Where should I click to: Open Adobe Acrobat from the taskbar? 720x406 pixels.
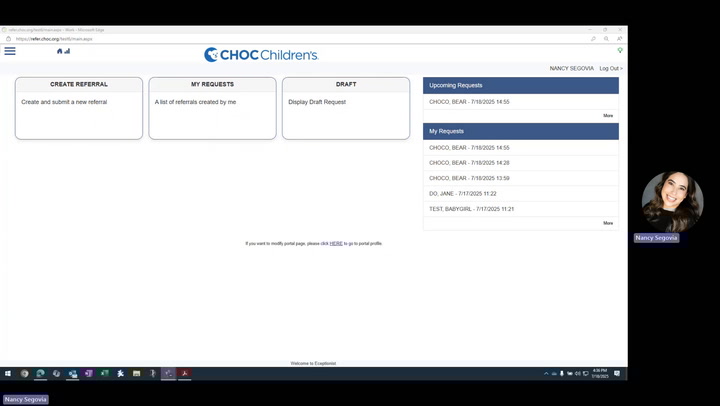185,373
